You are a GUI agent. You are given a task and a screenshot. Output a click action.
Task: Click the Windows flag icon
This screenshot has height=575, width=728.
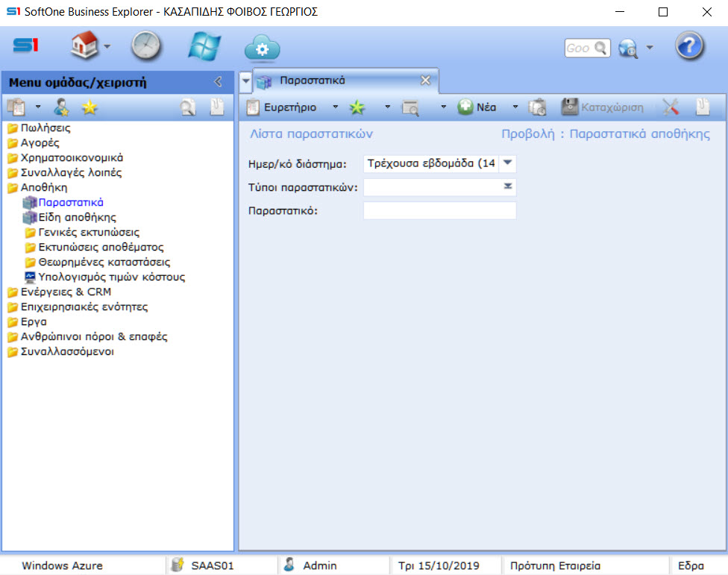[x=204, y=46]
